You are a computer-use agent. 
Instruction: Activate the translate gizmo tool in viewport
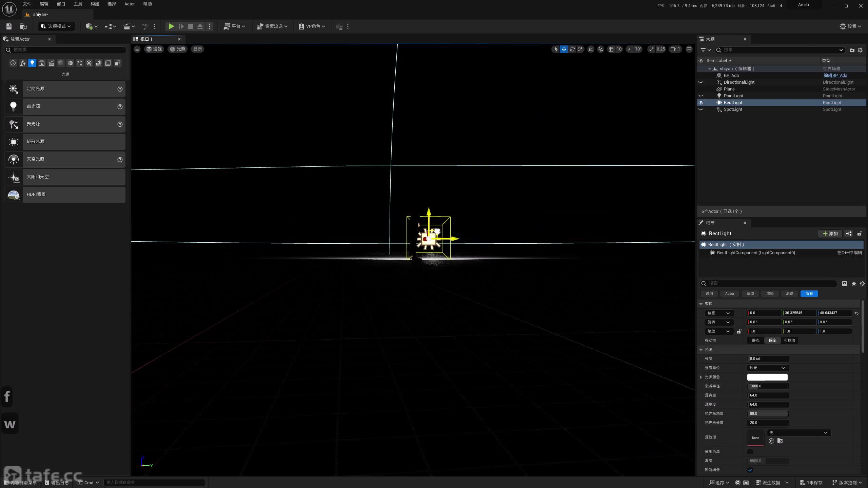(564, 49)
